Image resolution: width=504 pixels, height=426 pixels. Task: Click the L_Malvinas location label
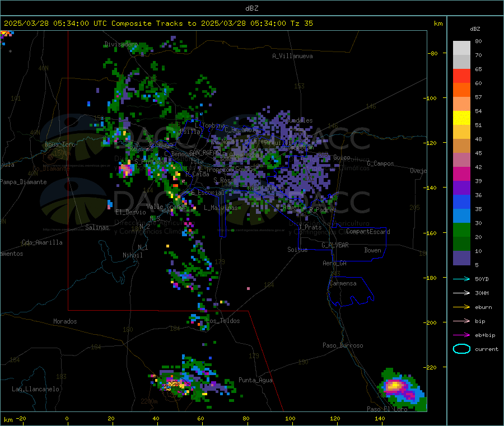(x=221, y=208)
